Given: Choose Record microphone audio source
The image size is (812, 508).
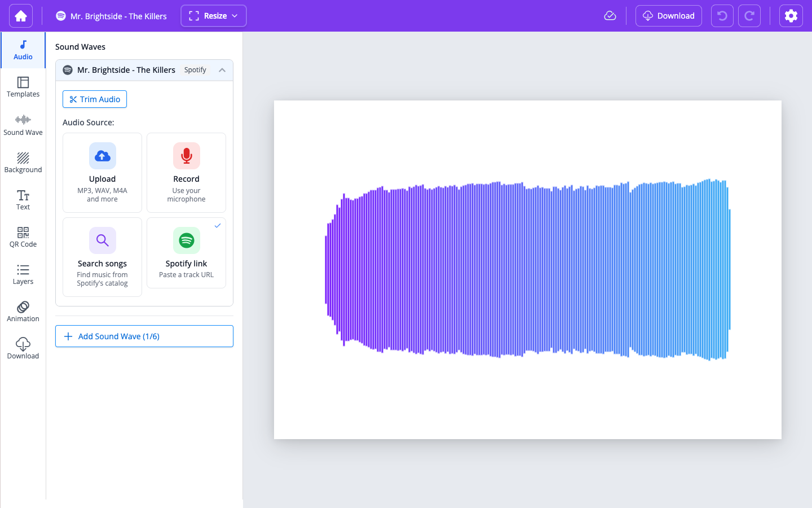Looking at the screenshot, I should tap(186, 173).
